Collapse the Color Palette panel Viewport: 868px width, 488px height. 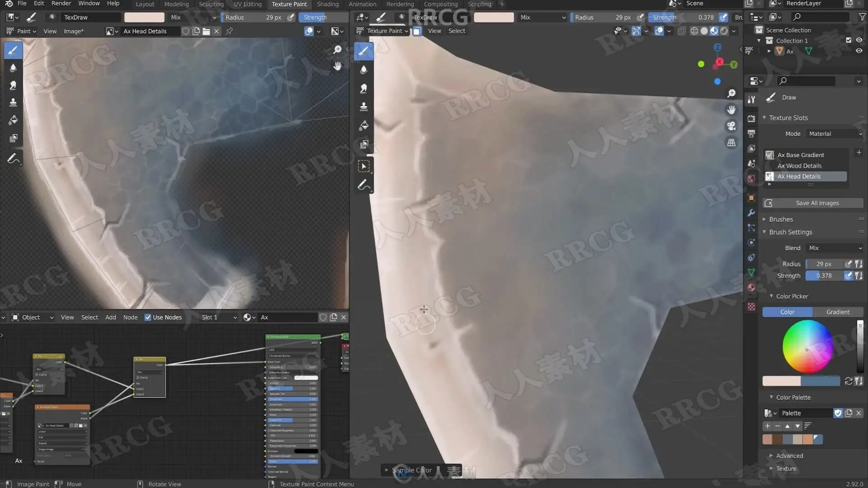(x=793, y=398)
